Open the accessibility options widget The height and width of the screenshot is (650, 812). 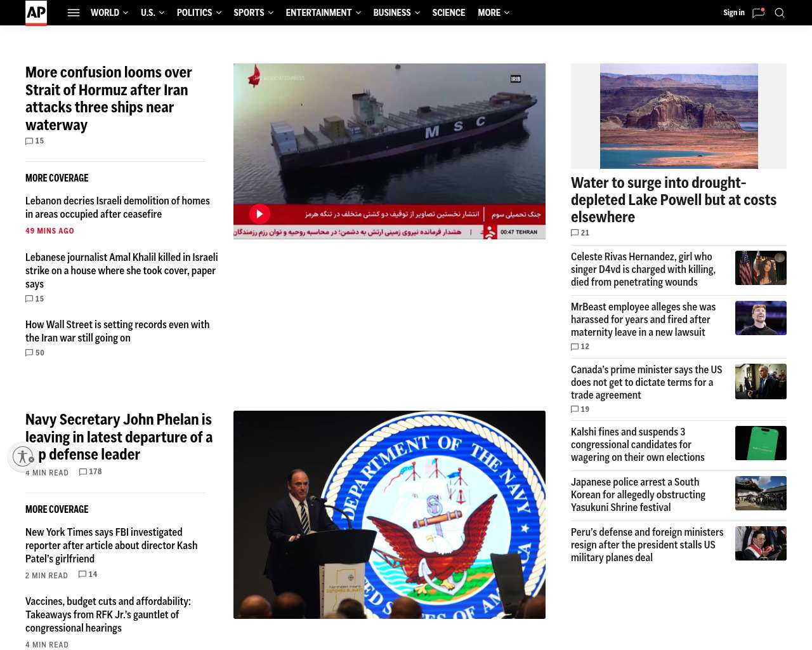pos(23,456)
